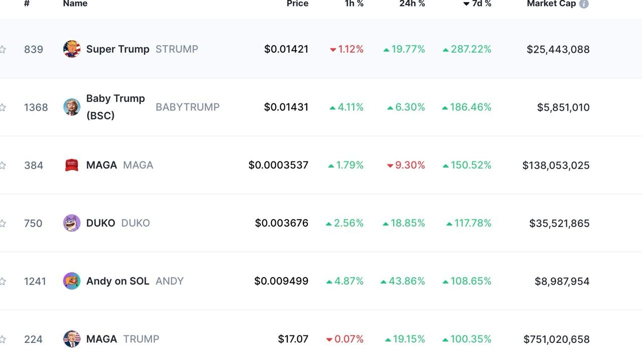Viewport: 642px width, 364px height.
Task: Click the Andy on SOL coin logo
Action: pyautogui.click(x=72, y=281)
